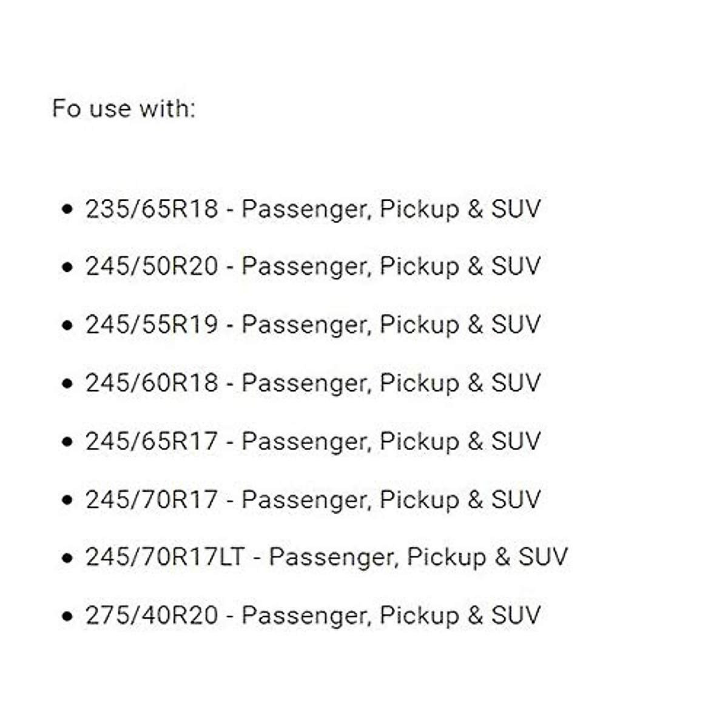Select the 245/55R19 tire size text
Screen dimensions: 728x728
(152, 325)
